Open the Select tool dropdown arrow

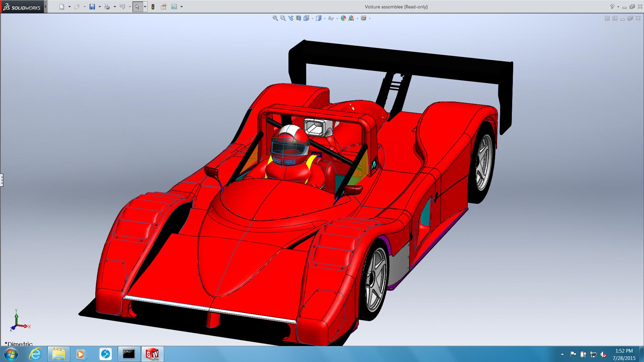click(x=145, y=7)
